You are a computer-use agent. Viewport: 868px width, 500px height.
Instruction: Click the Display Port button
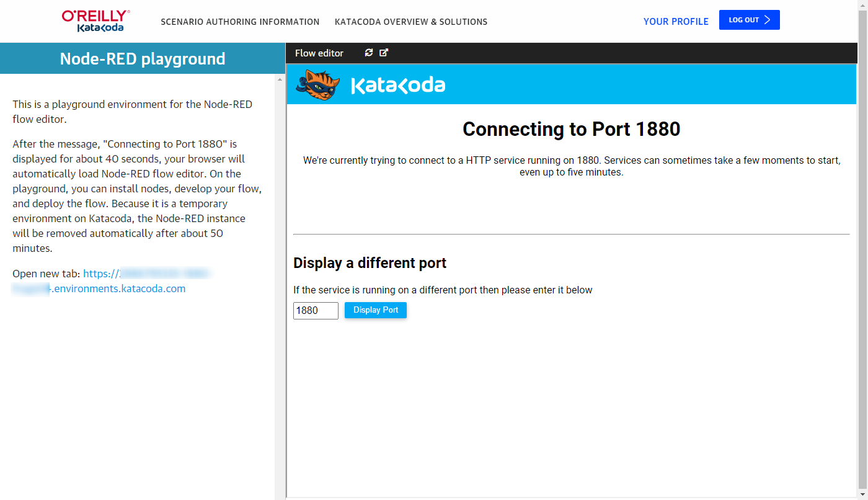(x=376, y=310)
